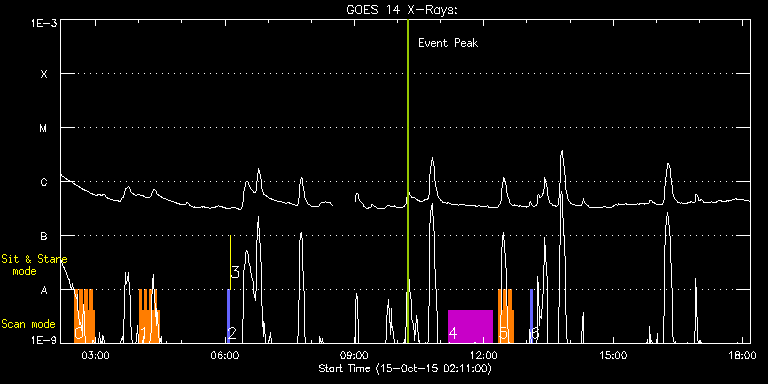768x384 pixels.
Task: Click the C flare class axis label
Action: [44, 182]
